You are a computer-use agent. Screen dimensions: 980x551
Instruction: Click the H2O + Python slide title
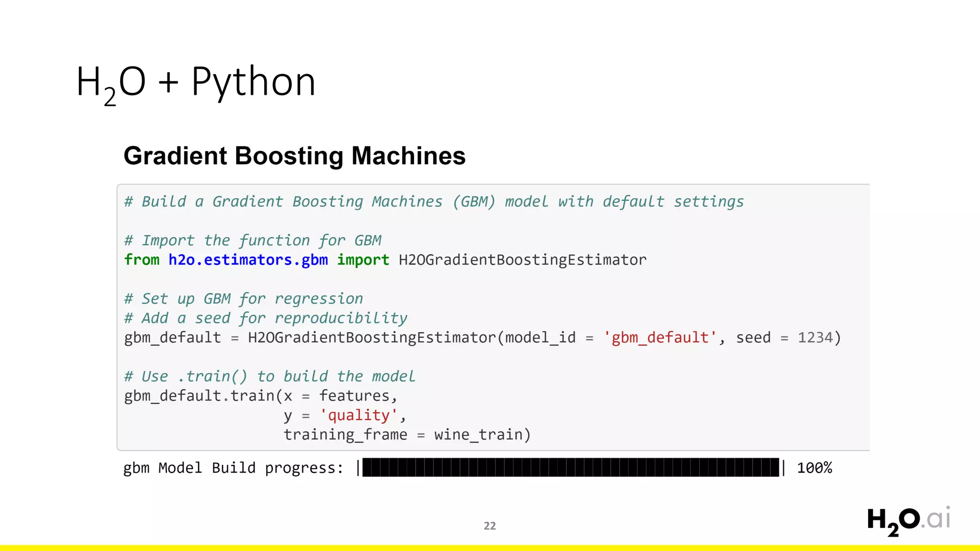click(x=196, y=84)
